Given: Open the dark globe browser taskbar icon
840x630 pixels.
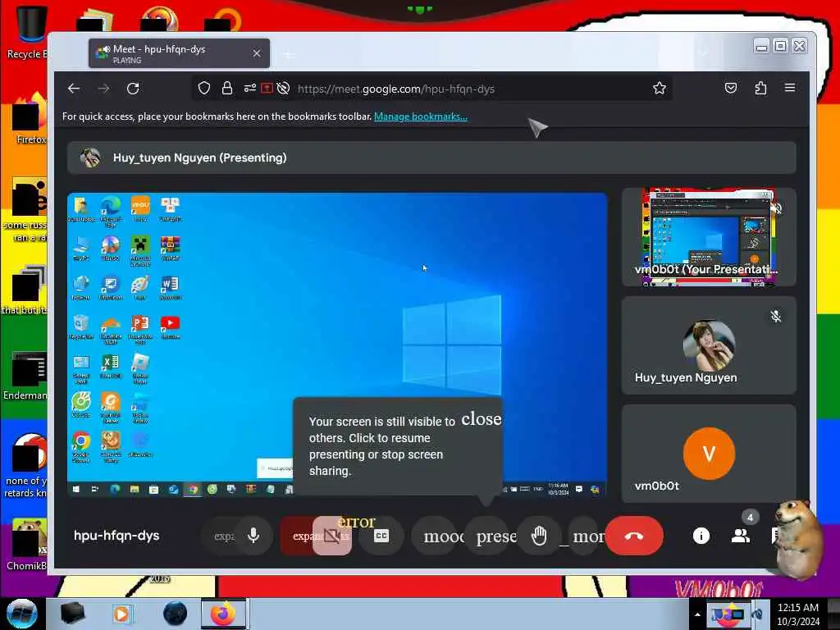Looking at the screenshot, I should (x=175, y=614).
